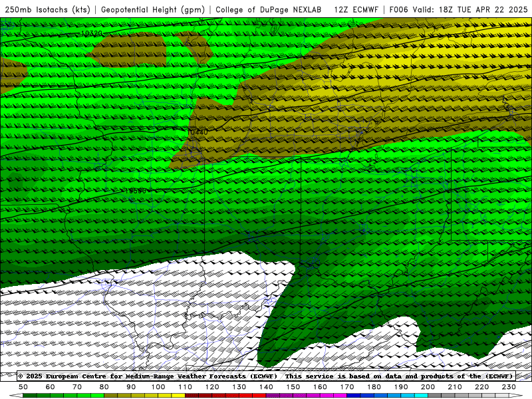Screen dimensions: 532x399
Task: Click the 120 value on the color scale
Action: (x=212, y=387)
